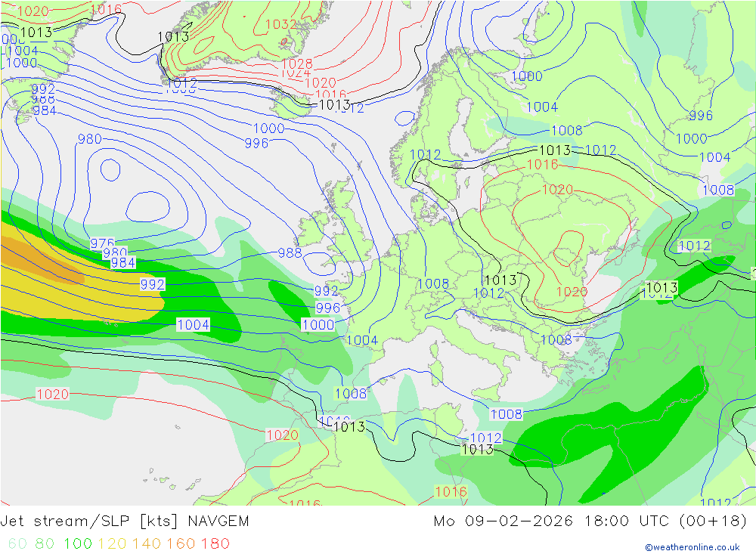Click the 1004 label in the jet stream

pyautogui.click(x=194, y=324)
